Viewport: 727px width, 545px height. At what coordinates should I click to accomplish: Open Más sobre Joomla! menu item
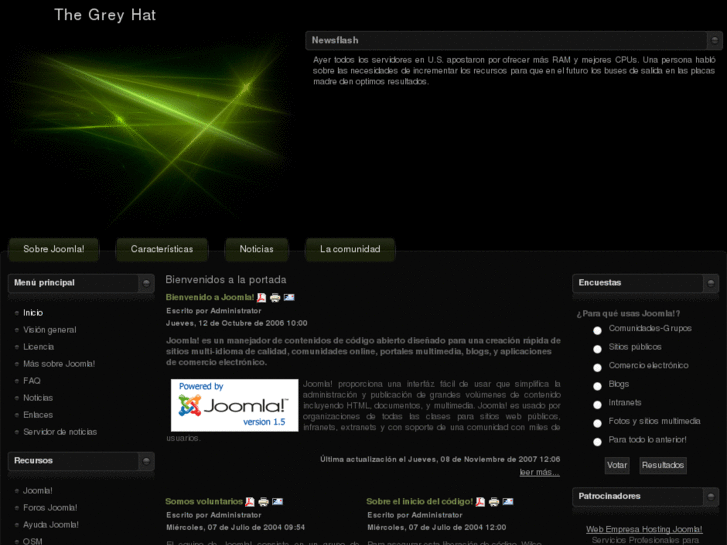(59, 364)
